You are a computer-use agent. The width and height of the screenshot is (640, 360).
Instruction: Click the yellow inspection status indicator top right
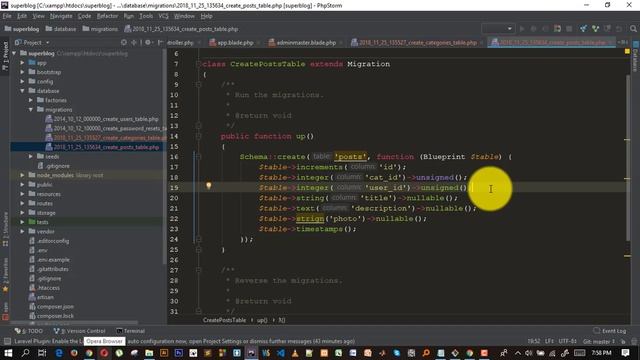627,51
